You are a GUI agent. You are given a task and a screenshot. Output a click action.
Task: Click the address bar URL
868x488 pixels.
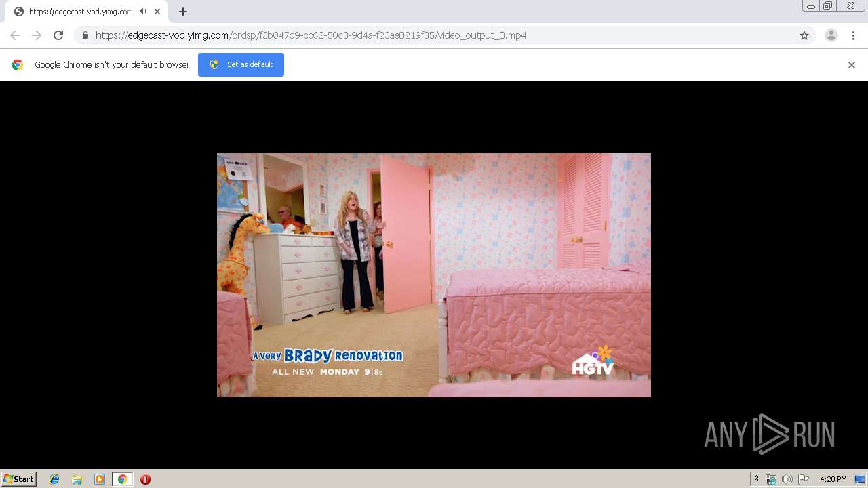311,35
